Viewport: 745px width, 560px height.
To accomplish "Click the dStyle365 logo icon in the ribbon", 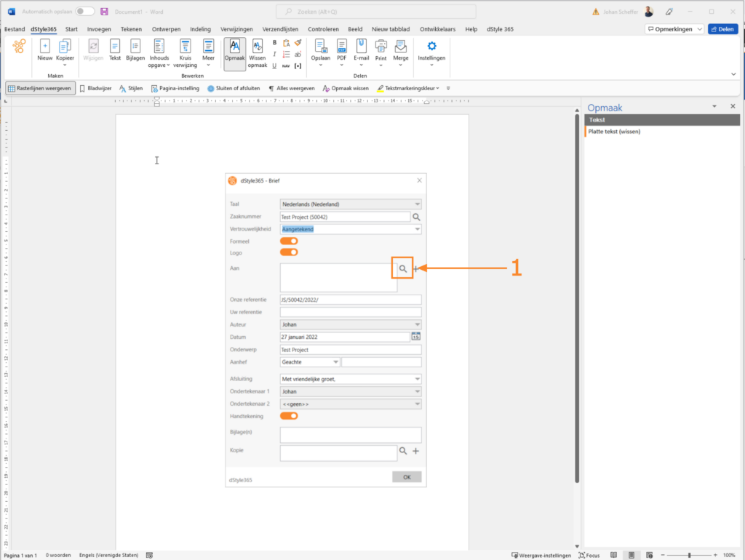I will [x=19, y=47].
